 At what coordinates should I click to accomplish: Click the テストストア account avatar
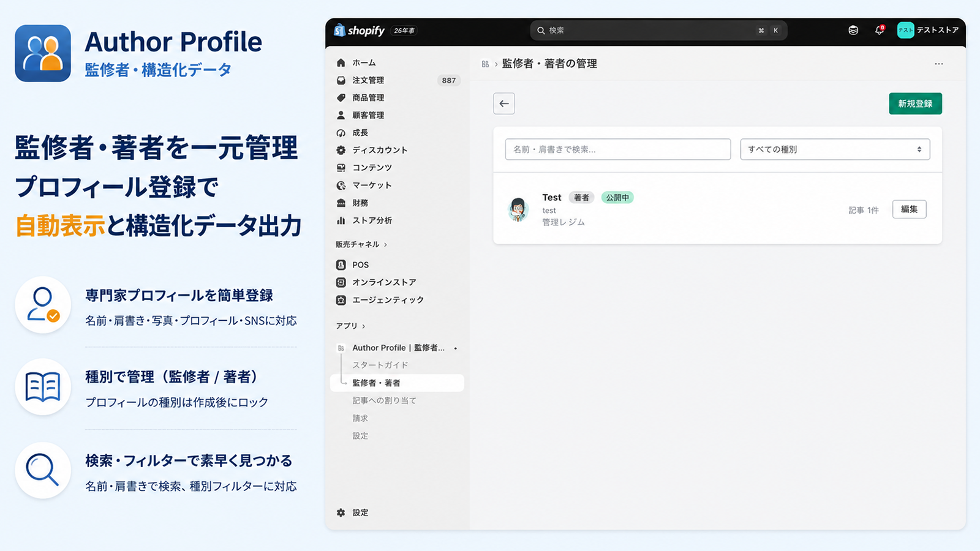[x=905, y=30]
